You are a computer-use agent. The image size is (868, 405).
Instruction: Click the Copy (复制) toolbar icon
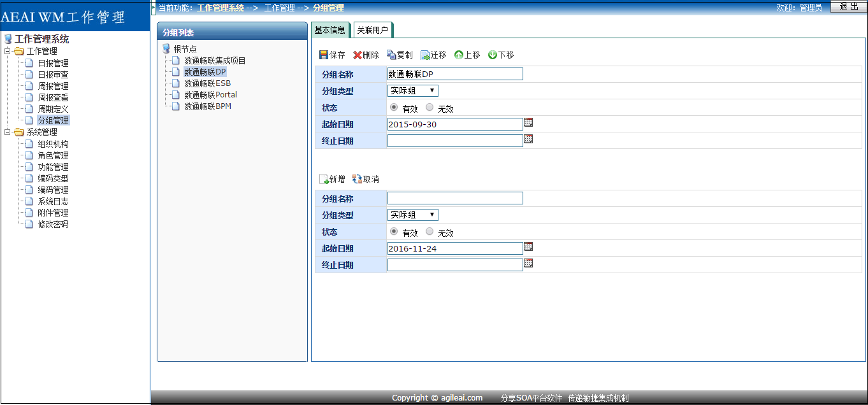[x=391, y=55]
